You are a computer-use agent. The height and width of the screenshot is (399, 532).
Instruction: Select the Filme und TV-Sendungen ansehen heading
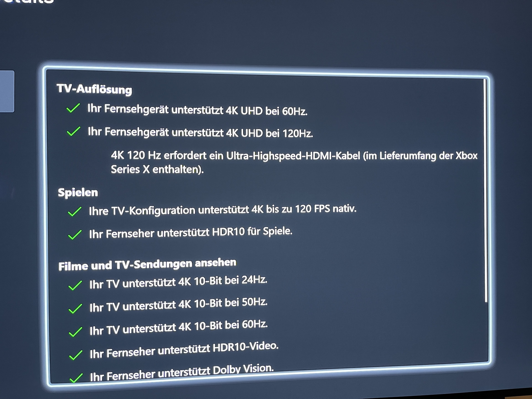click(147, 265)
